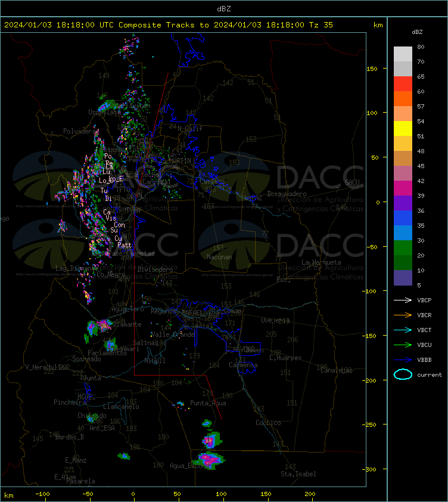Click the small echo left of Punta_Agua label
Image resolution: width=448 pixels, height=502 pixels.
point(181,404)
